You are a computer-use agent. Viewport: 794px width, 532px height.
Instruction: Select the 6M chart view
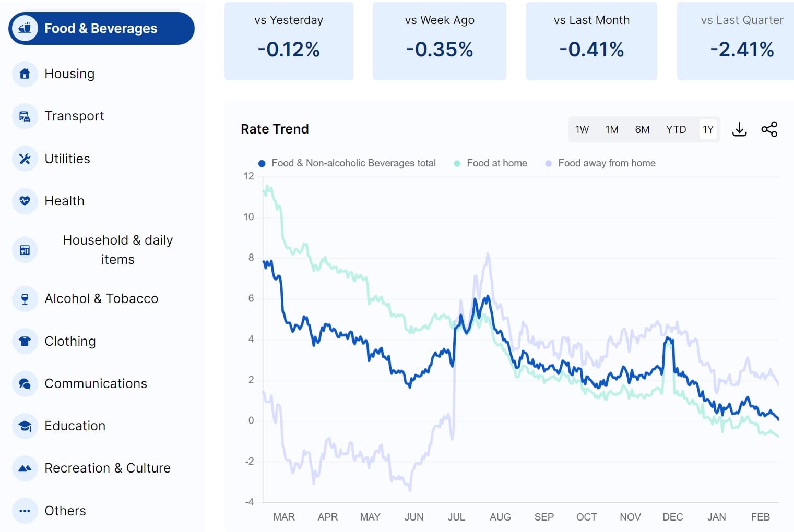(642, 129)
